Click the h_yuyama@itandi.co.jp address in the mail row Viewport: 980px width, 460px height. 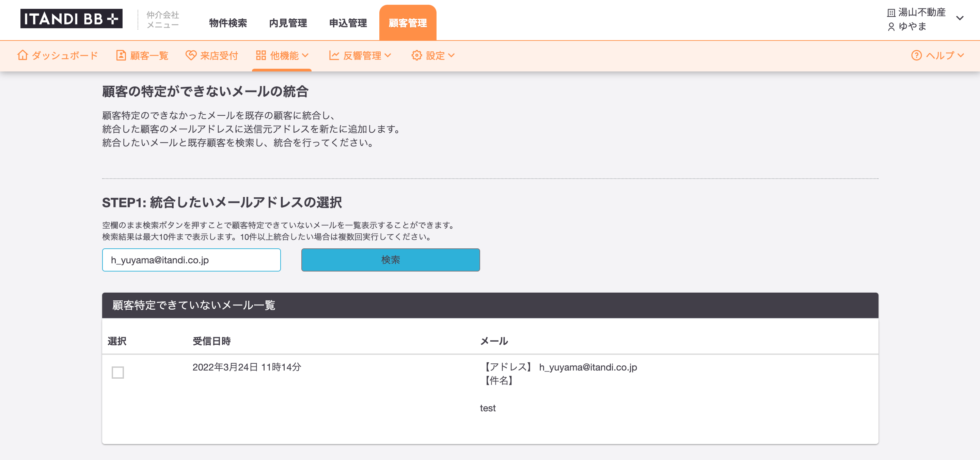point(588,367)
